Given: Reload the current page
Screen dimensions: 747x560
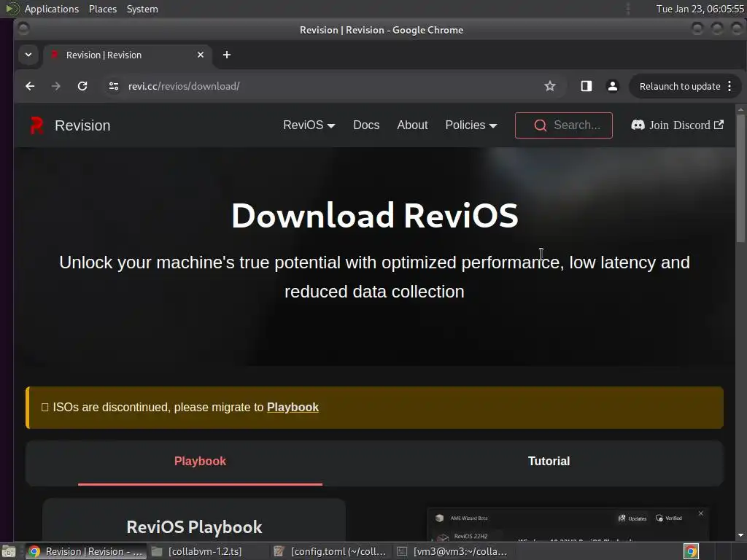Looking at the screenshot, I should (82, 86).
